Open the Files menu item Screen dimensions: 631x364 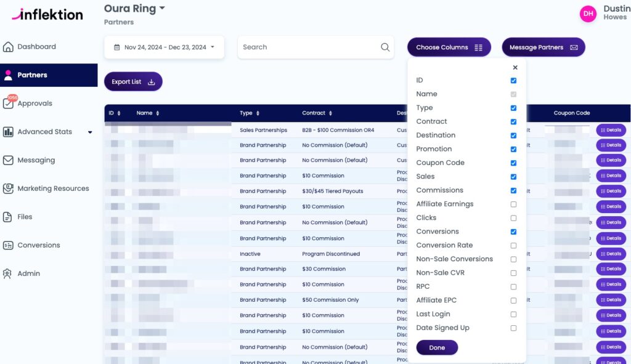click(25, 217)
